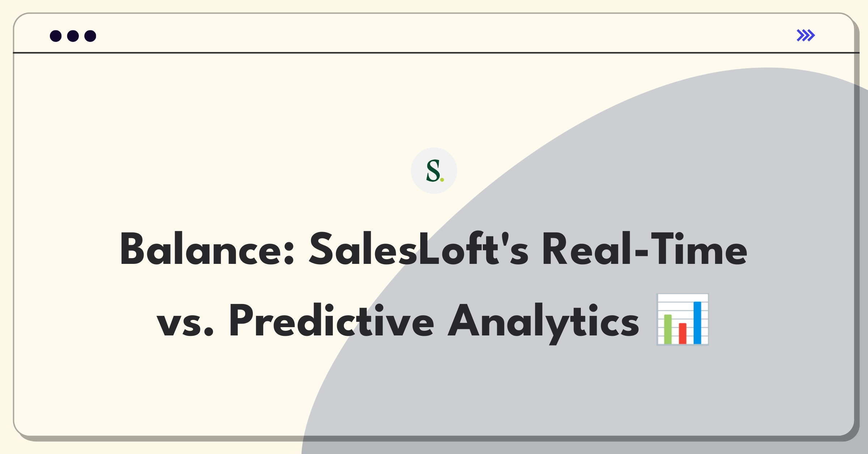The width and height of the screenshot is (868, 454).
Task: Click the green bar in the chart emoji
Action: click(668, 329)
